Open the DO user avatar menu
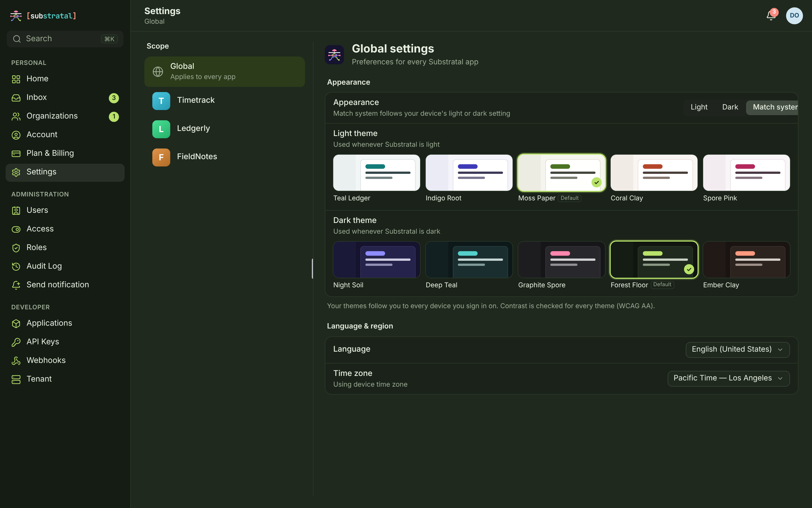 click(794, 16)
